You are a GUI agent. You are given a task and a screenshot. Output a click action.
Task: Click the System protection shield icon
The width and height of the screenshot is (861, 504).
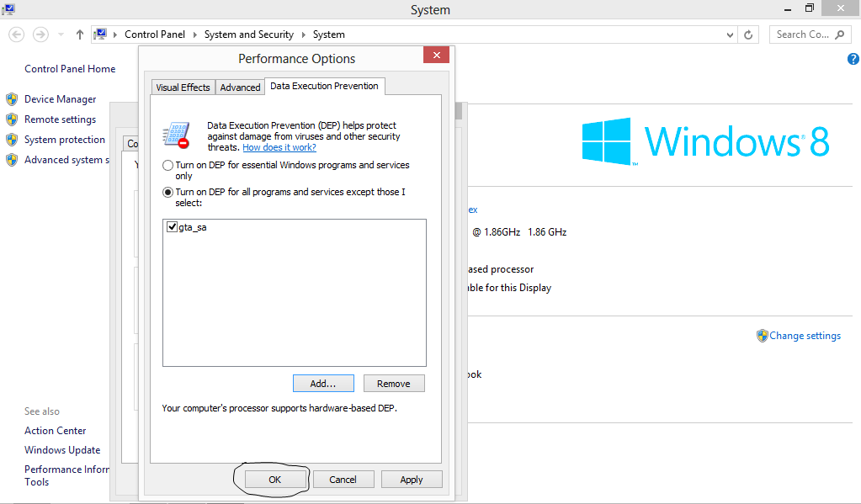click(12, 140)
